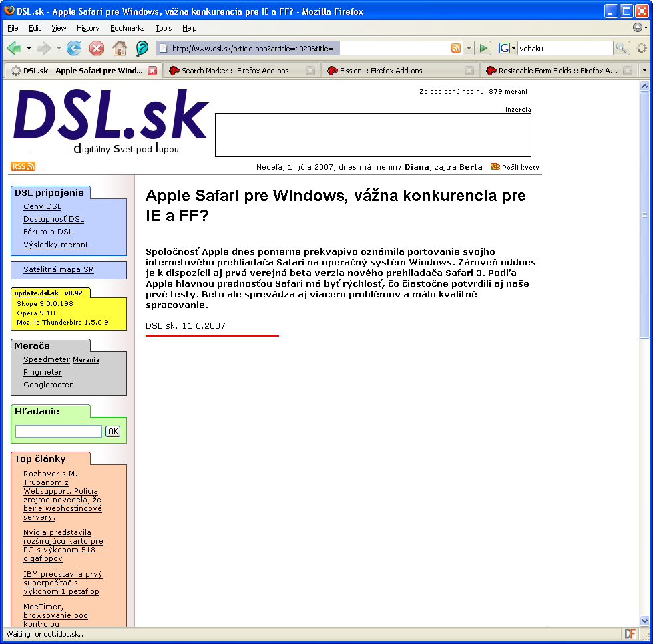The width and height of the screenshot is (653, 644).
Task: Run search with the magnifying glass icon
Action: click(x=620, y=48)
